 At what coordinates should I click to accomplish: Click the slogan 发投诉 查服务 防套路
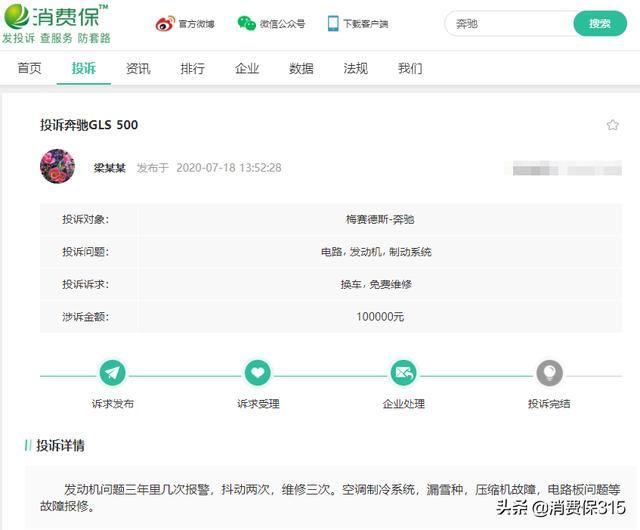click(x=56, y=38)
